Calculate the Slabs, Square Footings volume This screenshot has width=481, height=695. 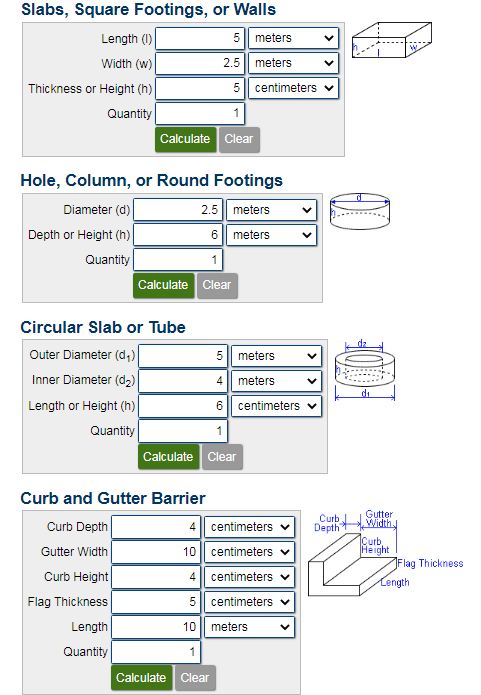pos(185,139)
